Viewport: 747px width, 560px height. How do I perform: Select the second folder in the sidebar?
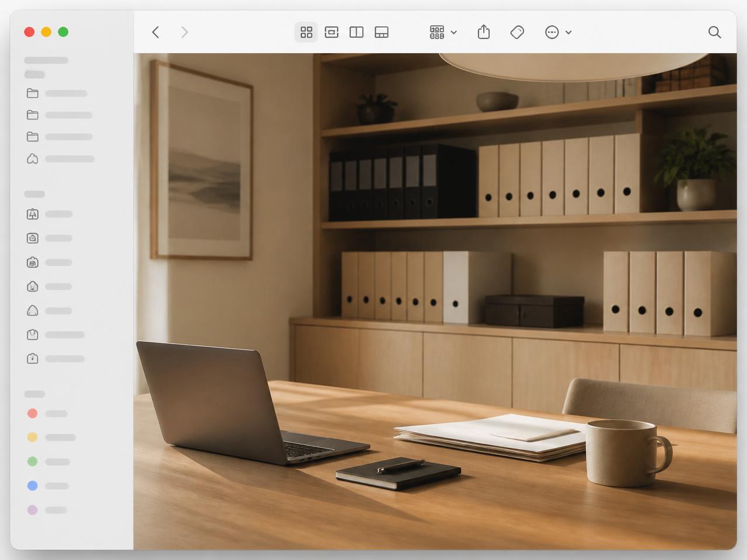point(59,115)
